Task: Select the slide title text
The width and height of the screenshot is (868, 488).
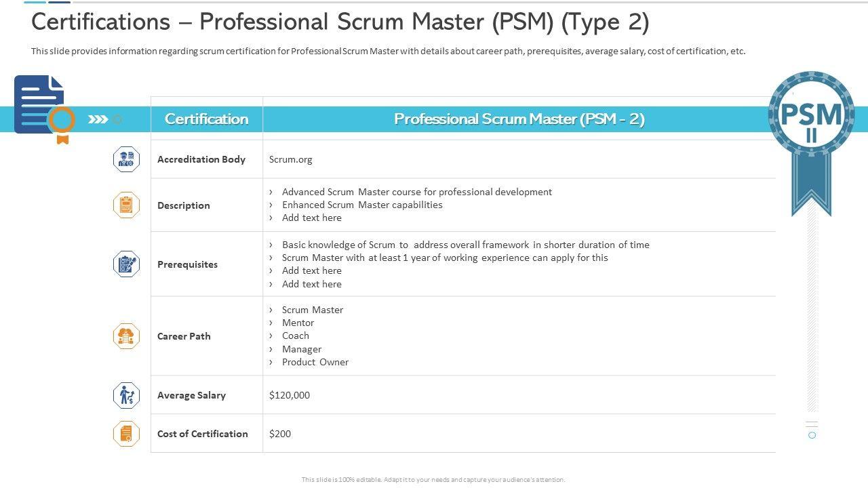Action: 340,22
